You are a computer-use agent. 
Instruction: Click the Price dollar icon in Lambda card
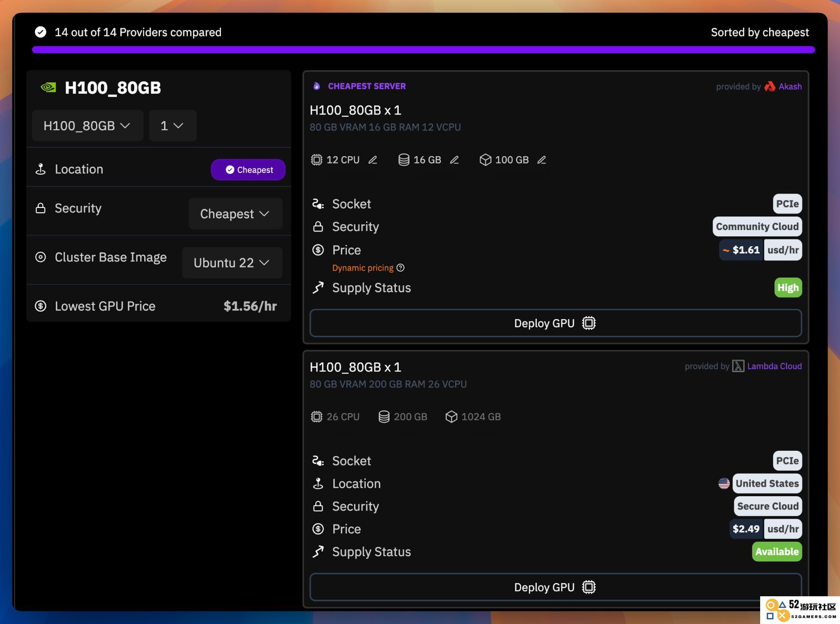318,529
